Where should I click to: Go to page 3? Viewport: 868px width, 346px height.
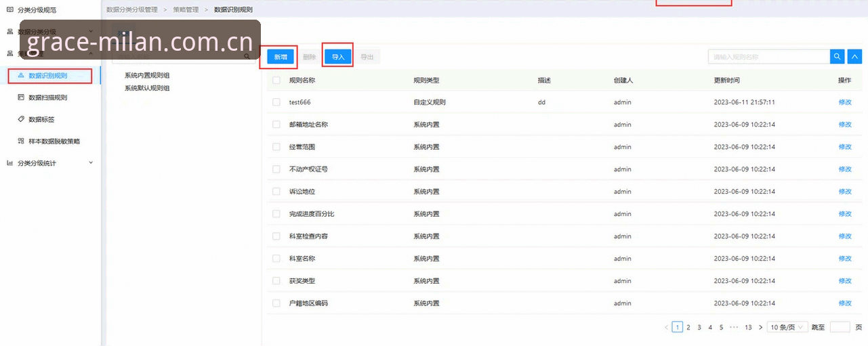click(x=699, y=327)
